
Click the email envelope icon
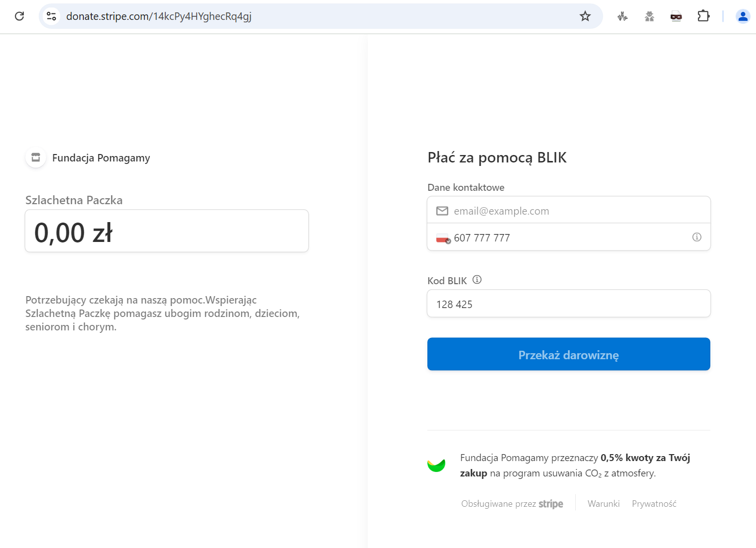(x=442, y=211)
